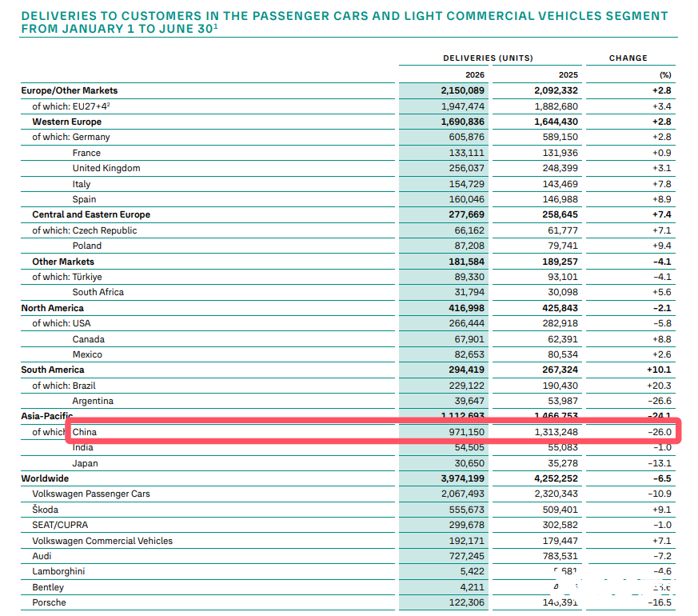Select the Audi row label
698x616 pixels.
(42, 556)
